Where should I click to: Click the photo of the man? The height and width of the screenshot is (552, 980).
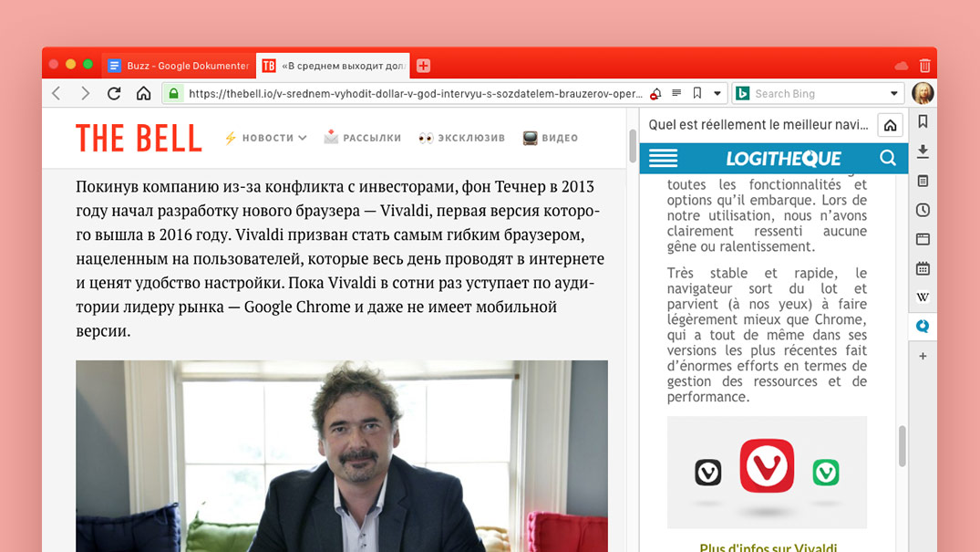point(342,456)
